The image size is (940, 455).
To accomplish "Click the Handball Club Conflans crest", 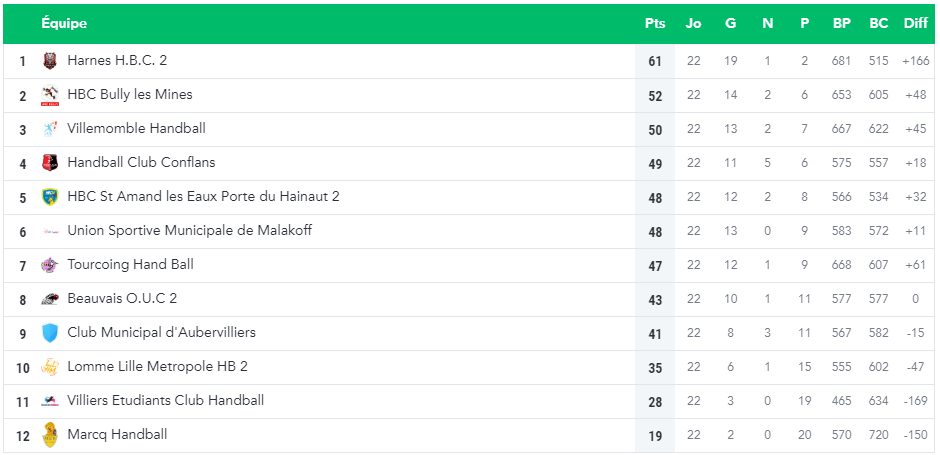I will pos(50,163).
